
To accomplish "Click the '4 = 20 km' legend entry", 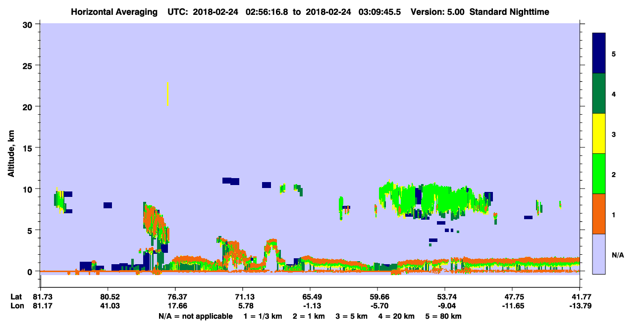I will pyautogui.click(x=396, y=316).
